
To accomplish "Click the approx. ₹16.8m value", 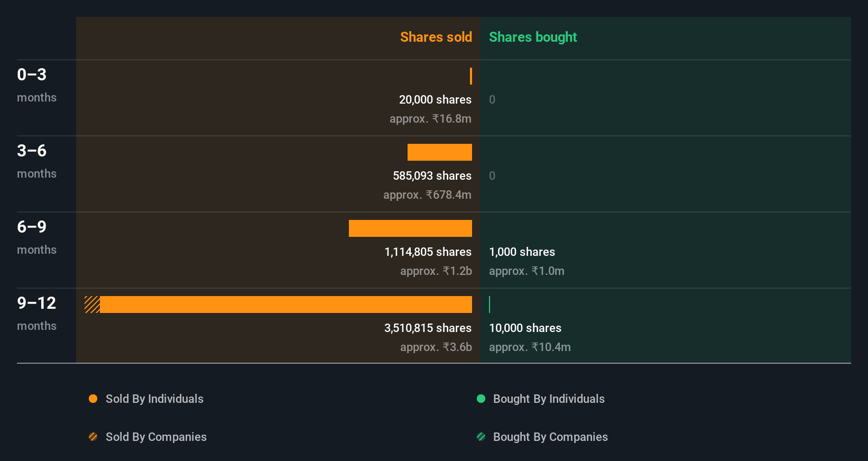I will [430, 118].
